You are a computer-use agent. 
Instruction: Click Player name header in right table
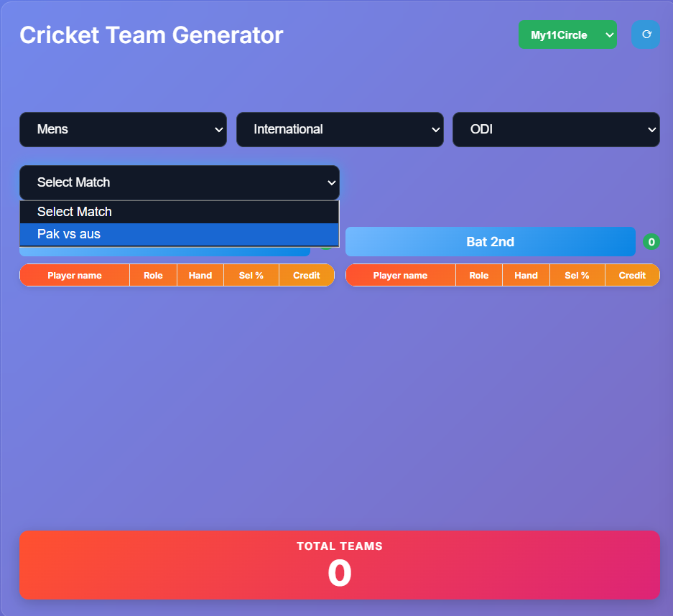[401, 276]
